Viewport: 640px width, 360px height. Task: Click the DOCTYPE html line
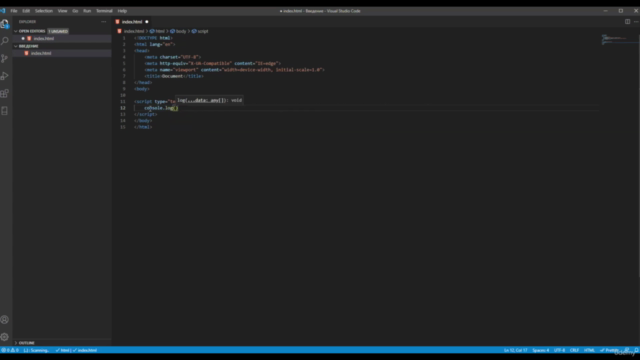[x=153, y=38]
